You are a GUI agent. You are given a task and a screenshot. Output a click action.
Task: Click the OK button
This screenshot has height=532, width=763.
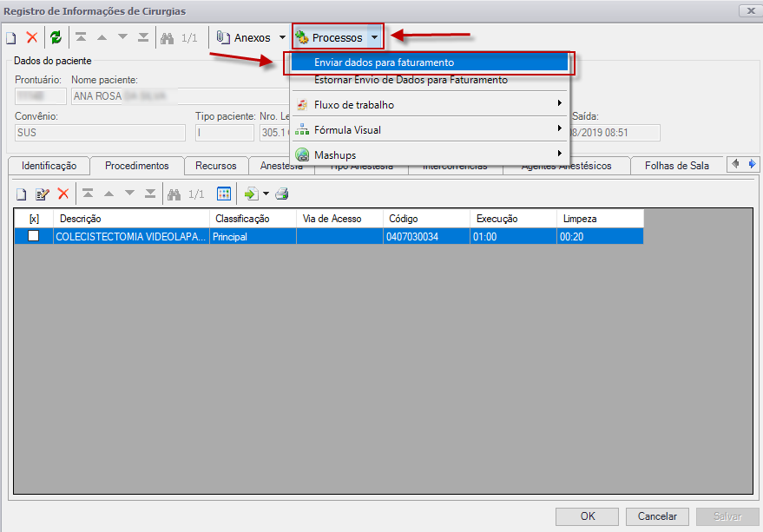(x=588, y=516)
